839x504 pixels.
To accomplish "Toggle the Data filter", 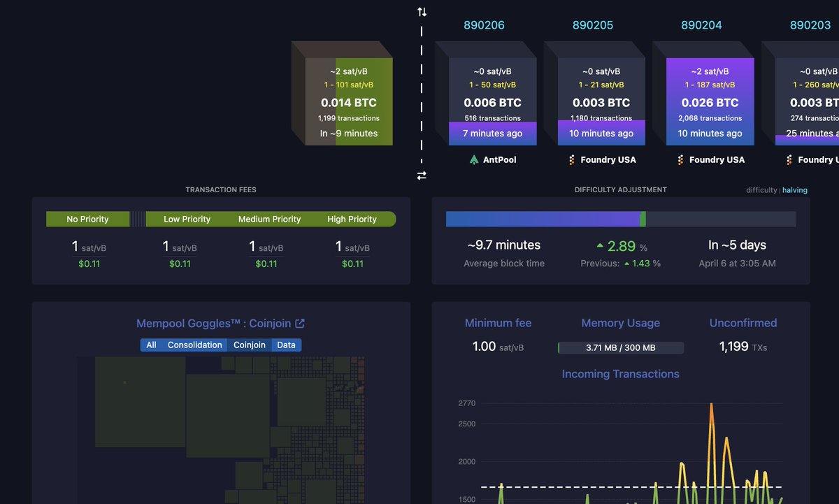I will 286,345.
